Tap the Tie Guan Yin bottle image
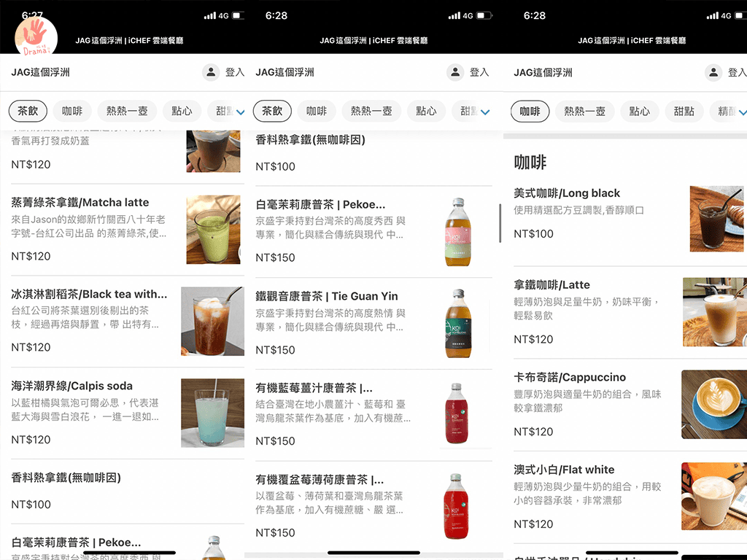Image resolution: width=747 pixels, height=560 pixels. pyautogui.click(x=458, y=322)
